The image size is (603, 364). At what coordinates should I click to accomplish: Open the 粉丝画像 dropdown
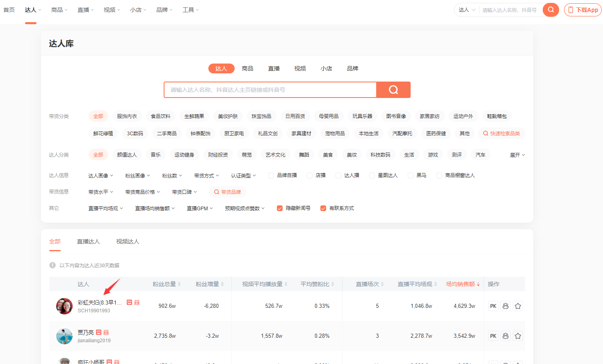click(x=137, y=175)
